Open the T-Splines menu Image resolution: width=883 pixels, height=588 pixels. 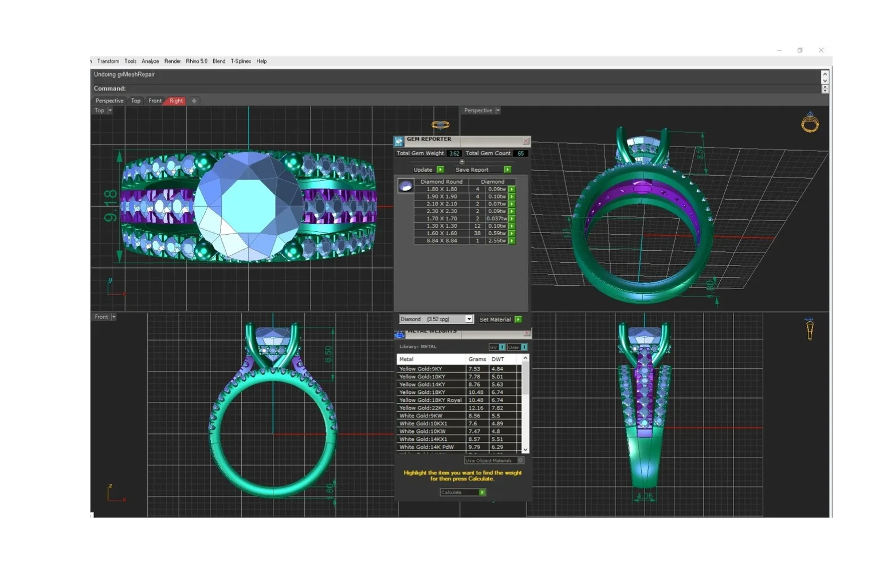pos(241,61)
